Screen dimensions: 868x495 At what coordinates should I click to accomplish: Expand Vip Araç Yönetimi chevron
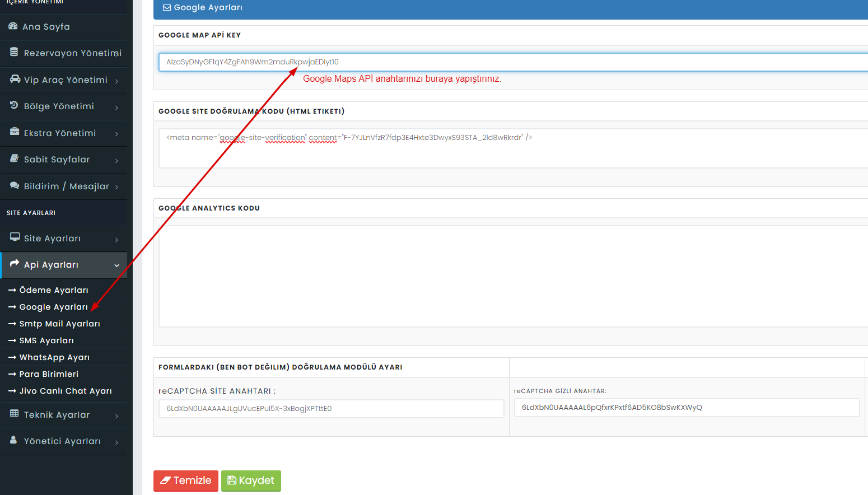pyautogui.click(x=116, y=81)
